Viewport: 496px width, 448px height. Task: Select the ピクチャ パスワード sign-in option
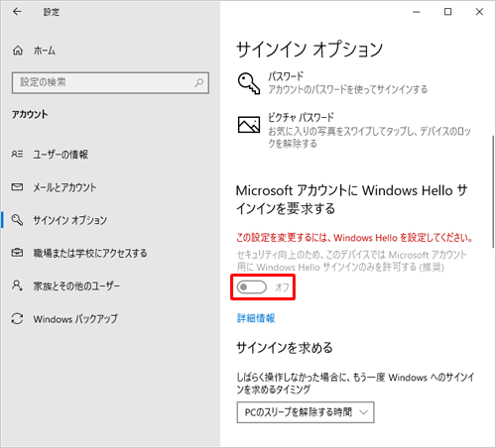coord(354,130)
